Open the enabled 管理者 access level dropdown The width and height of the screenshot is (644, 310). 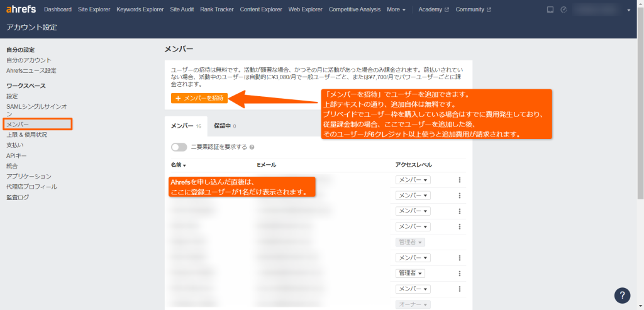pos(410,274)
